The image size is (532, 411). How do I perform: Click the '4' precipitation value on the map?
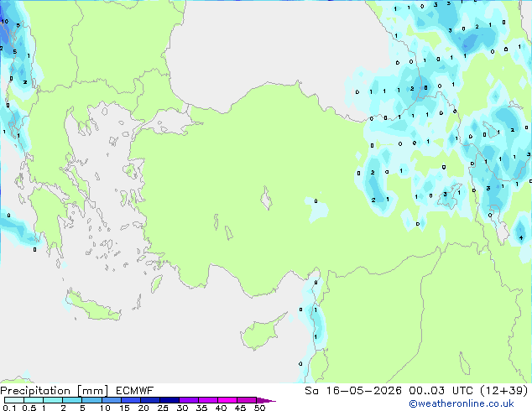(x=521, y=238)
